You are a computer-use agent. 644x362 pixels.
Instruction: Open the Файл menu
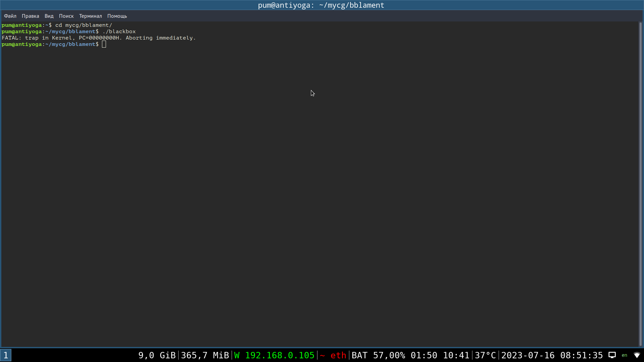10,16
